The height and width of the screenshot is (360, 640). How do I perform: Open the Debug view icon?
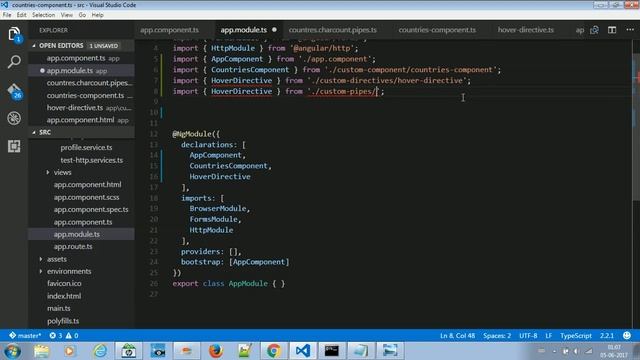point(14,118)
